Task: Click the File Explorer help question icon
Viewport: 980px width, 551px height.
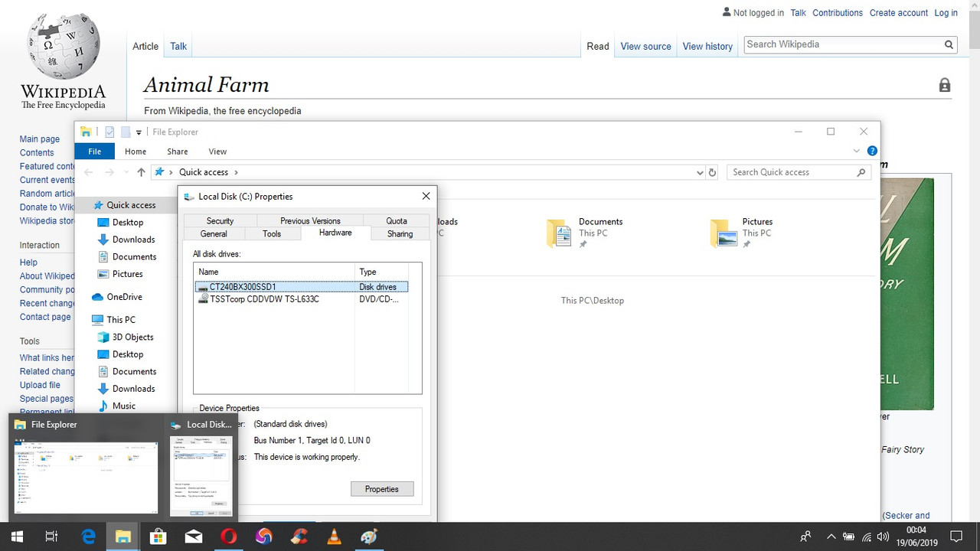Action: (x=872, y=151)
